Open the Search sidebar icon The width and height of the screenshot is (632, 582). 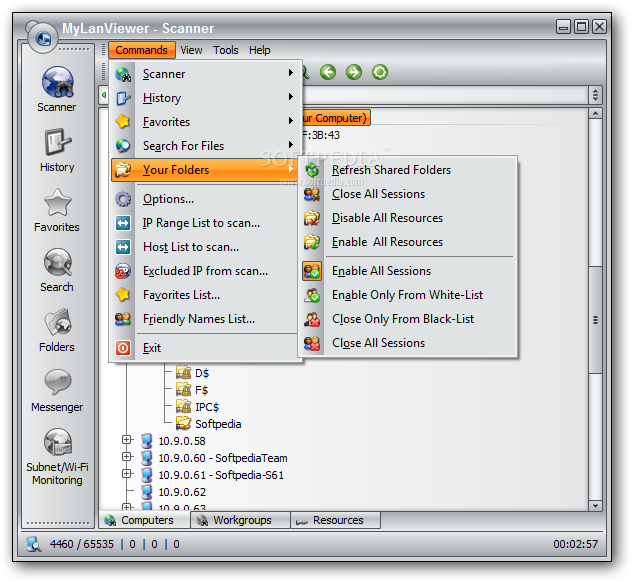pyautogui.click(x=57, y=263)
